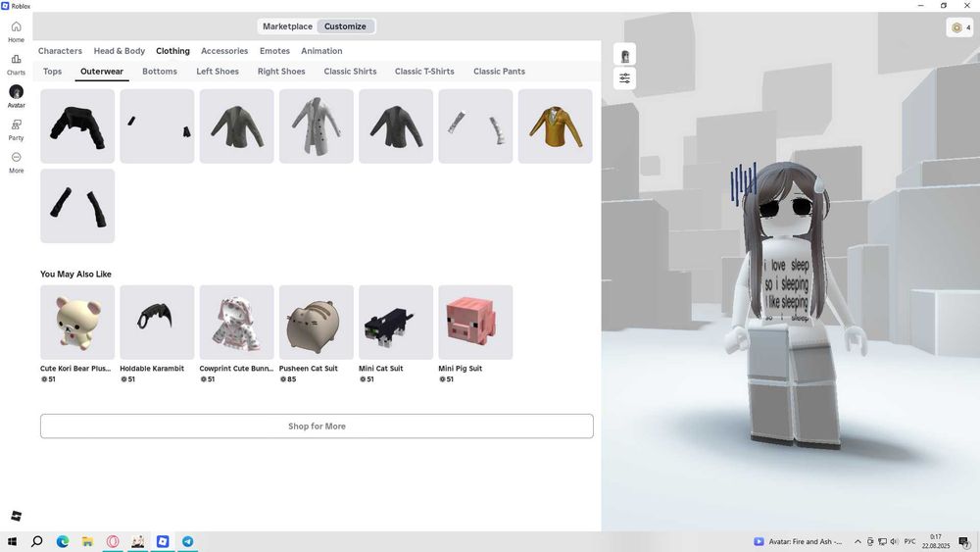The height and width of the screenshot is (552, 980).
Task: Open Avatar: Fire and Ash media notification
Action: click(798, 541)
